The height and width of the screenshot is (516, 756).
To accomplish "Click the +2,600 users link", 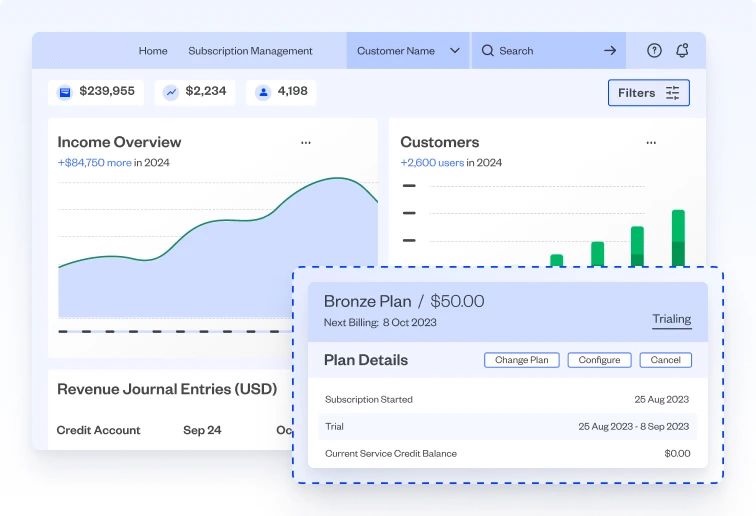I will tap(432, 163).
